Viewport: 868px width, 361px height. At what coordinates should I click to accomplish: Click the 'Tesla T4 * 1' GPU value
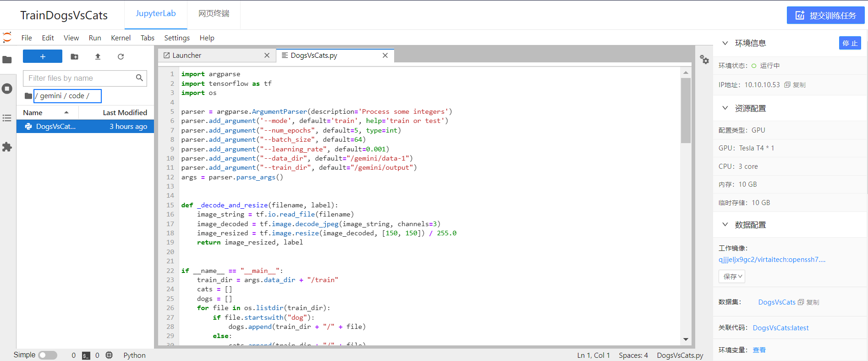[x=757, y=148]
